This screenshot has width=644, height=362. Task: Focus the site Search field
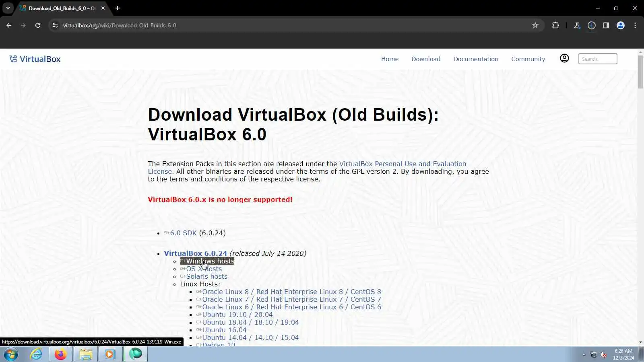tap(598, 59)
